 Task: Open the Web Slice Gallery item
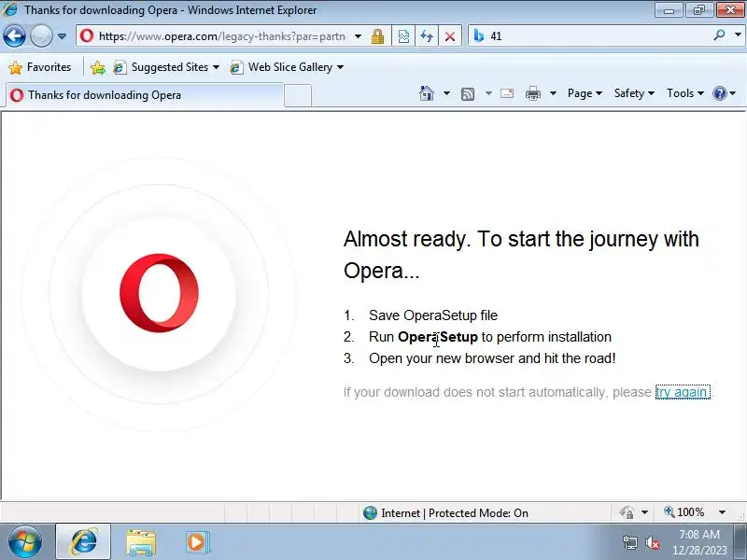tap(287, 67)
